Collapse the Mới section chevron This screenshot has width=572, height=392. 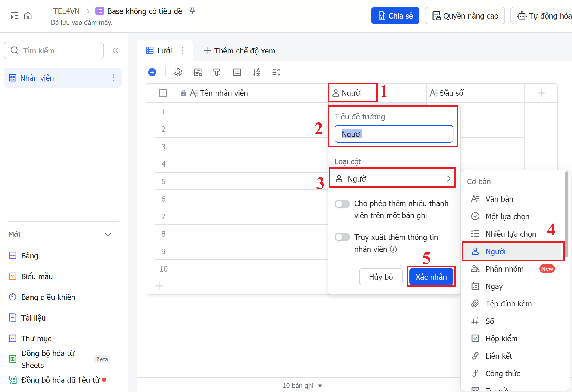pos(108,234)
